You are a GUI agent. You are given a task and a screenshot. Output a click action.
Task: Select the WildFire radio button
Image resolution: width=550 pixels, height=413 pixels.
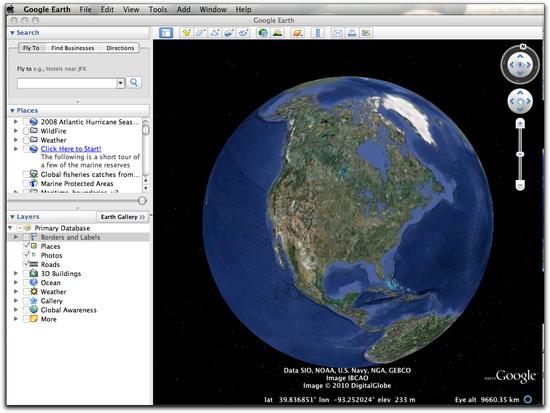(x=26, y=131)
